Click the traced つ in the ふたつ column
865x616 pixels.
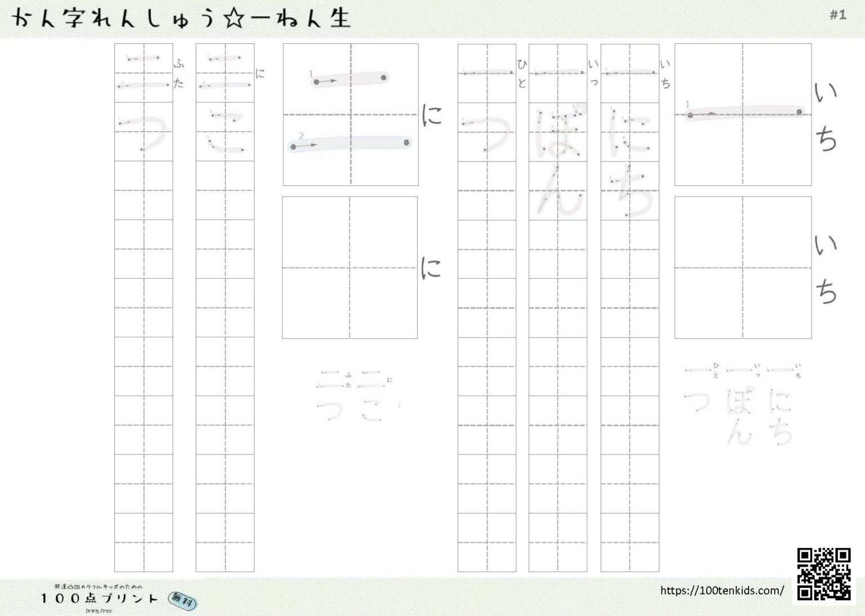coord(144,133)
